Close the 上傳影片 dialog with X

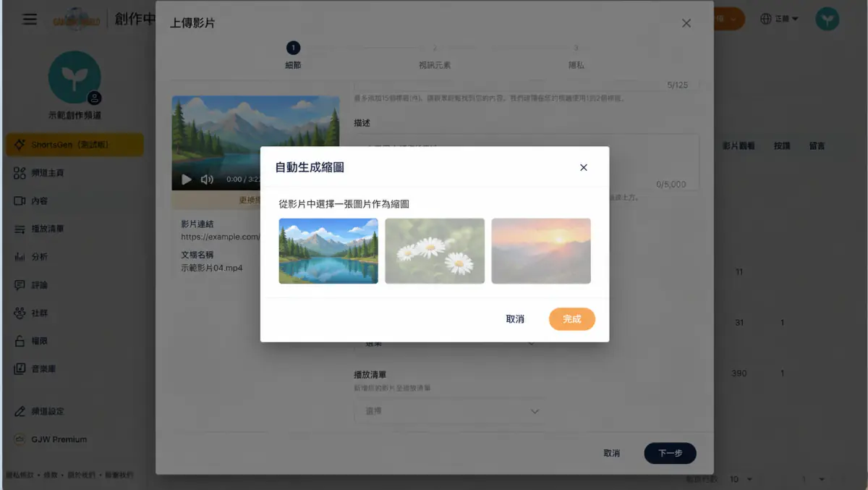(686, 23)
